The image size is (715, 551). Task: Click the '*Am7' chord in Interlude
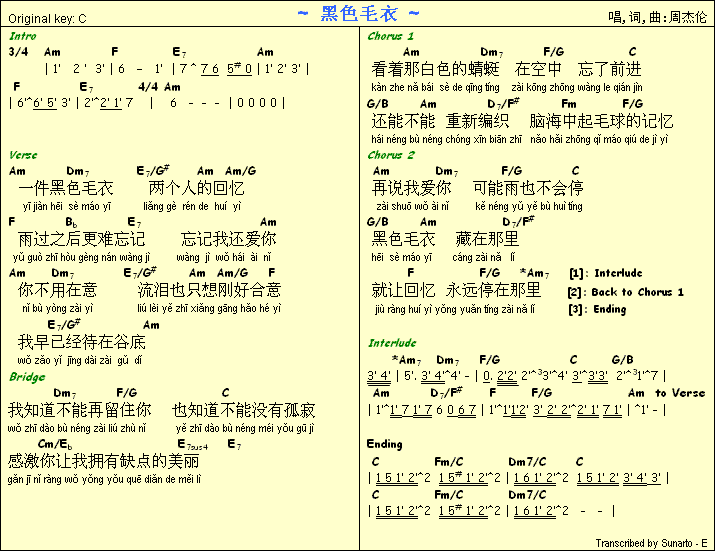pyautogui.click(x=406, y=360)
